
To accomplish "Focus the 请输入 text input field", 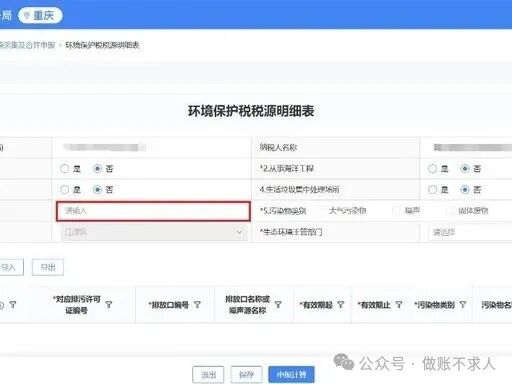I will coord(153,211).
